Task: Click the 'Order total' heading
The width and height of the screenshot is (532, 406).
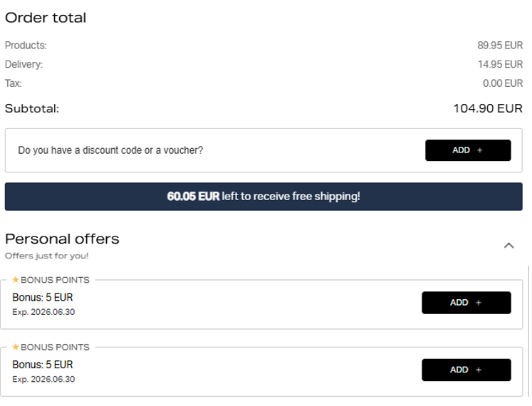Action: tap(46, 18)
